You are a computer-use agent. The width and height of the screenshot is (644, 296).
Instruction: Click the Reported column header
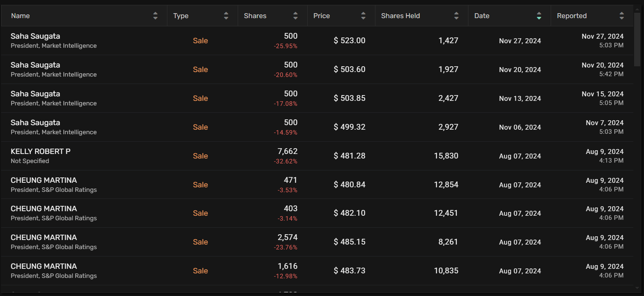[592, 16]
